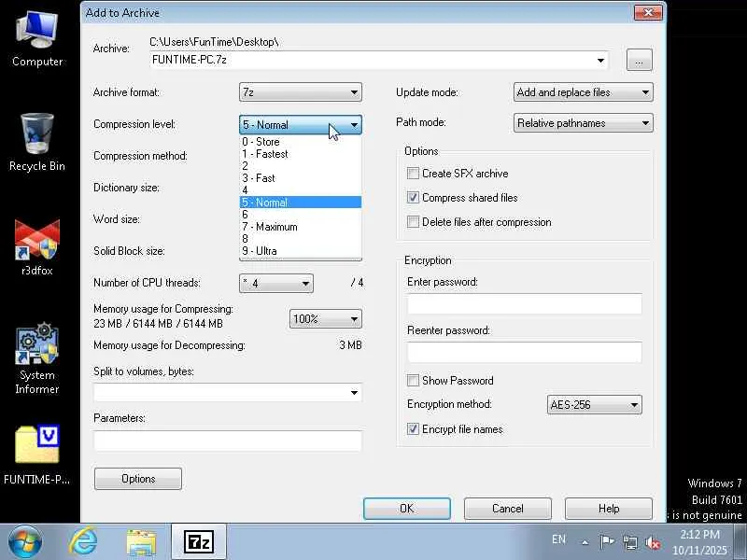Open the Archive format dropdown
This screenshot has width=747, height=560.
[300, 91]
